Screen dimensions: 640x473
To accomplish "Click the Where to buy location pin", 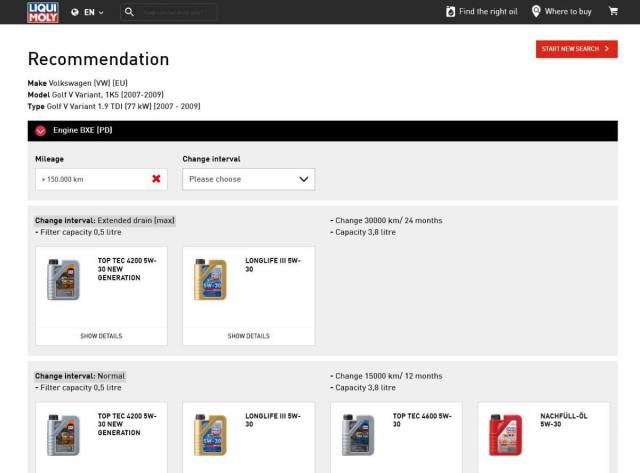I will [536, 12].
